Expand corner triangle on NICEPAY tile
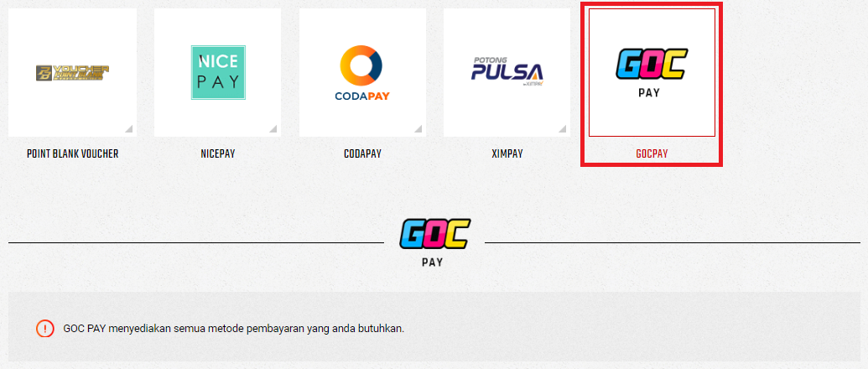 tap(273, 129)
